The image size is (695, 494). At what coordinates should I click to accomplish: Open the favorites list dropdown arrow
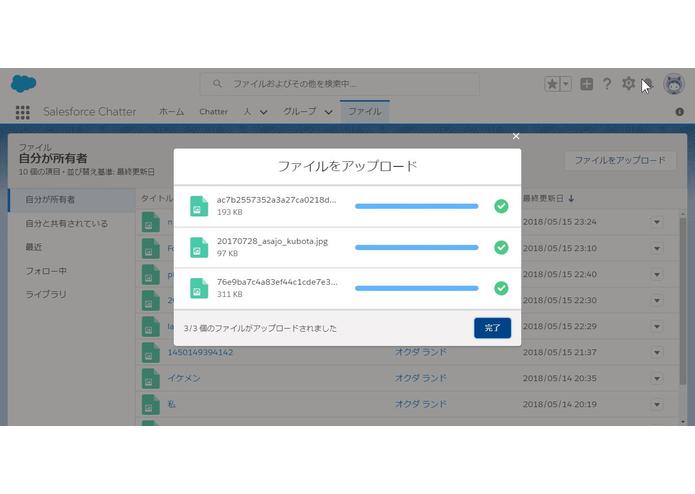click(566, 84)
